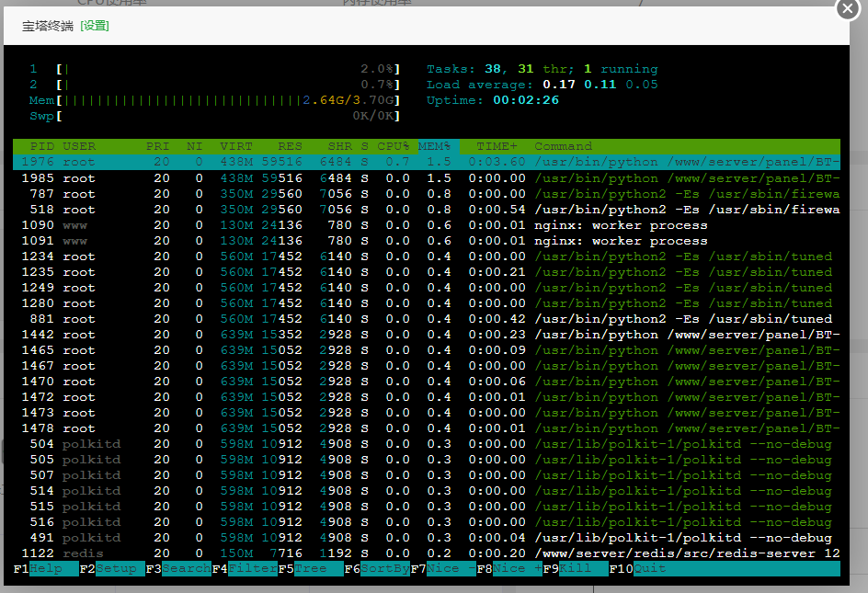Open F4 Filter option
The width and height of the screenshot is (868, 593).
pyautogui.click(x=245, y=569)
